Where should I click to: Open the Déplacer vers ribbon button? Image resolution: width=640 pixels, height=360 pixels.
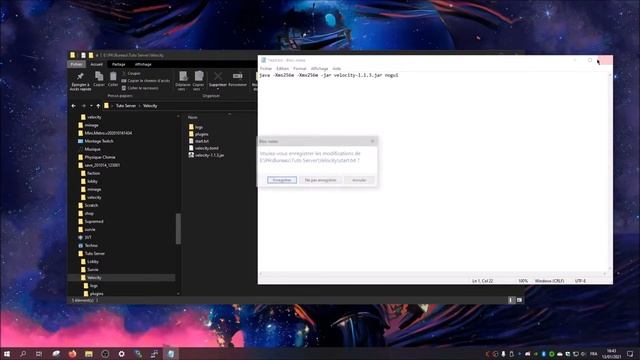pyautogui.click(x=182, y=80)
